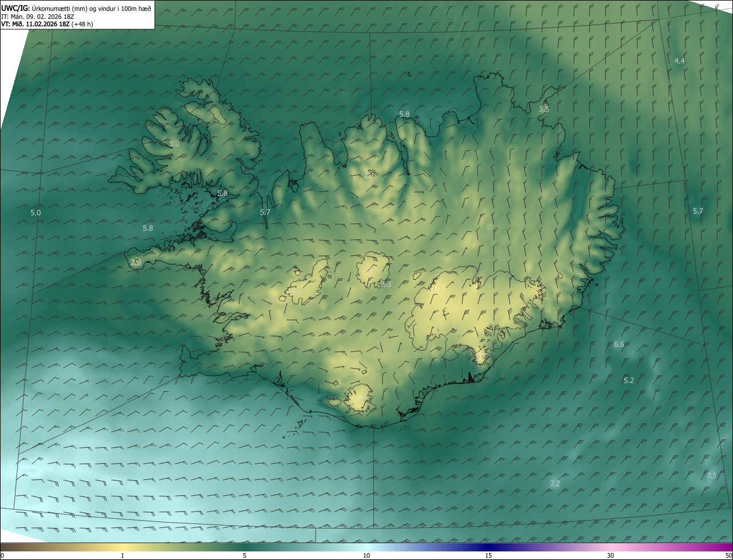Screen dimensions: 733x560
Task: Click the round Hofsjökull glacier outline
Action: 373,269
